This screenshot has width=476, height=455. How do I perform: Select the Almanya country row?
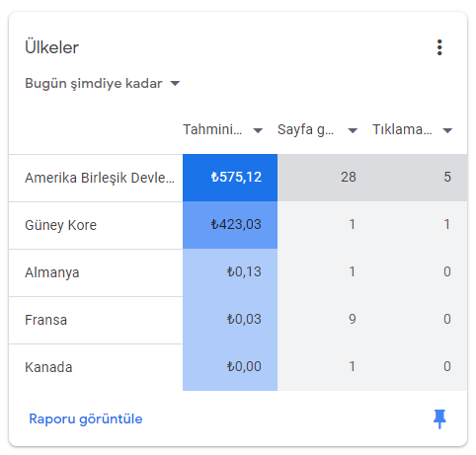point(238,272)
